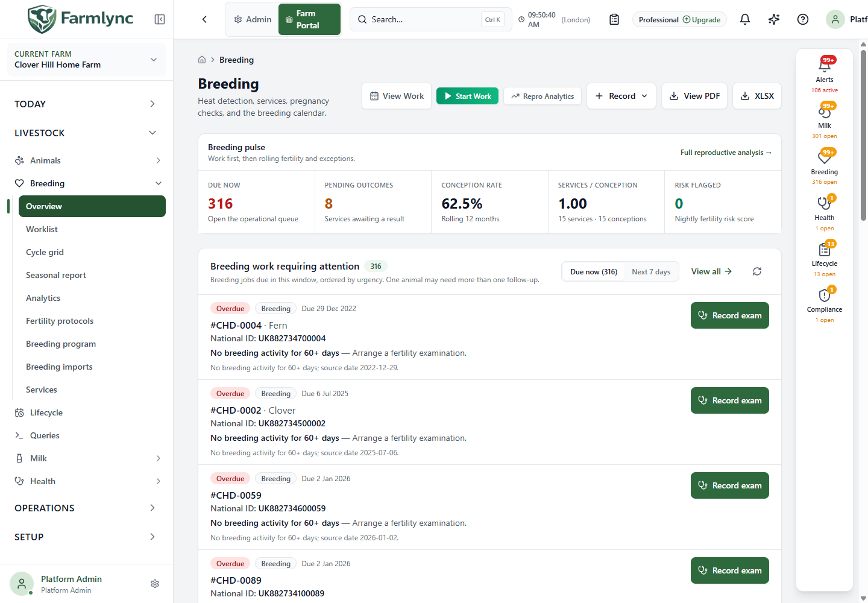Open the AI sparkle assistant icon
This screenshot has width=868, height=603.
click(774, 19)
